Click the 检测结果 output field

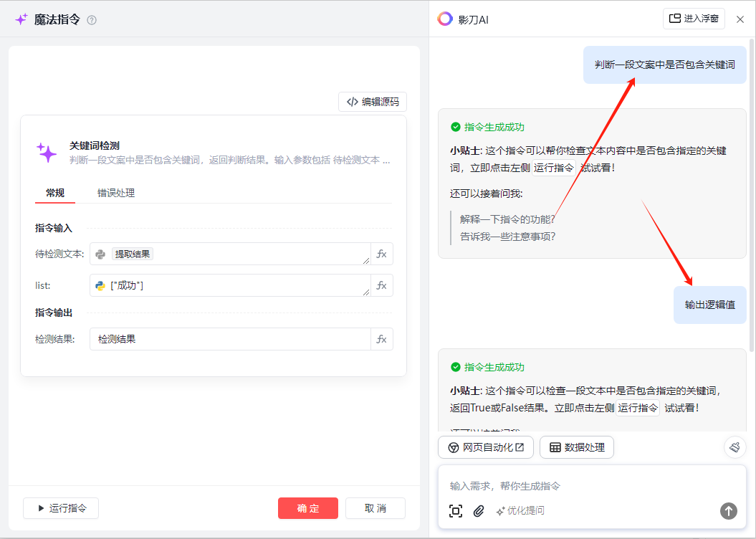[230, 339]
